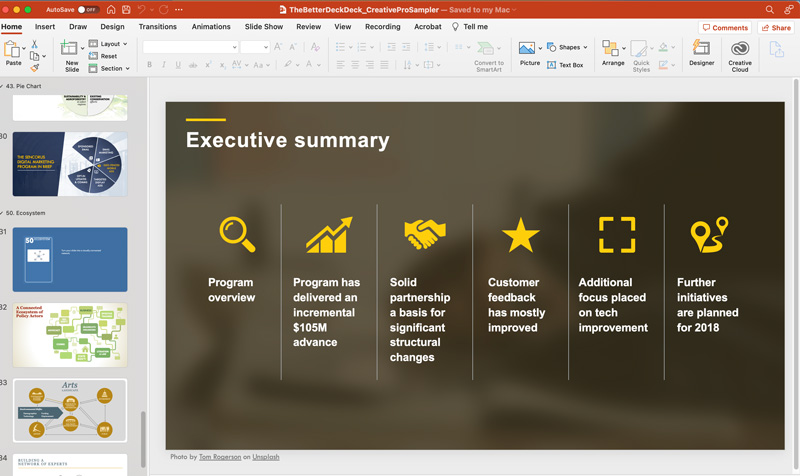Open the Layout dropdown
800x476 pixels.
click(x=108, y=44)
